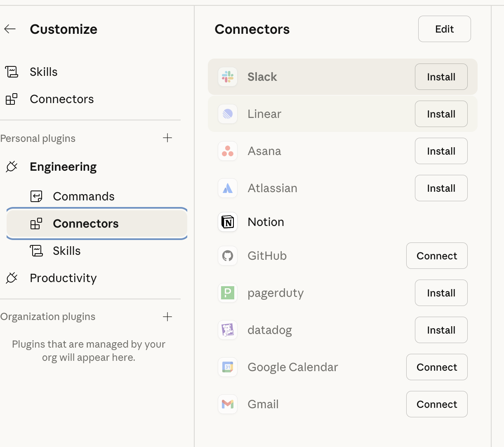Open the top-level Skills section

[x=44, y=72]
